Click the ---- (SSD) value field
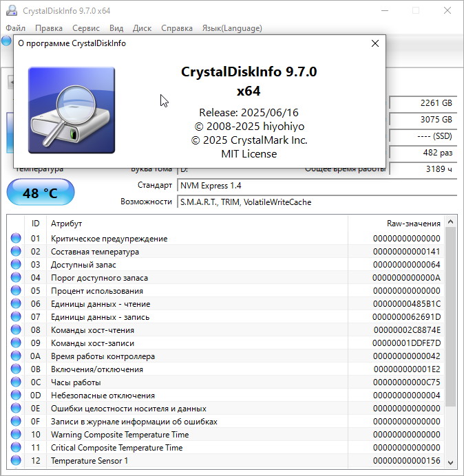 (423, 136)
